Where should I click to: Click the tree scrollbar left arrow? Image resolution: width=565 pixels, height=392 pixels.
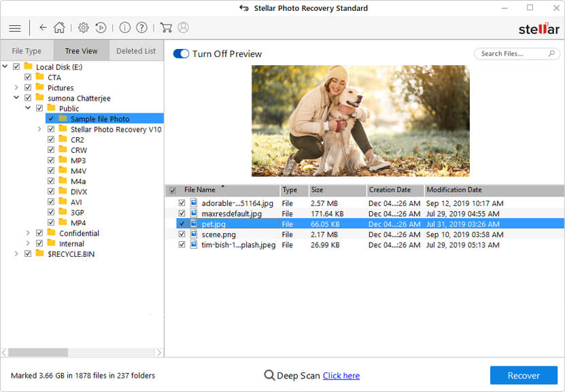coord(4,353)
